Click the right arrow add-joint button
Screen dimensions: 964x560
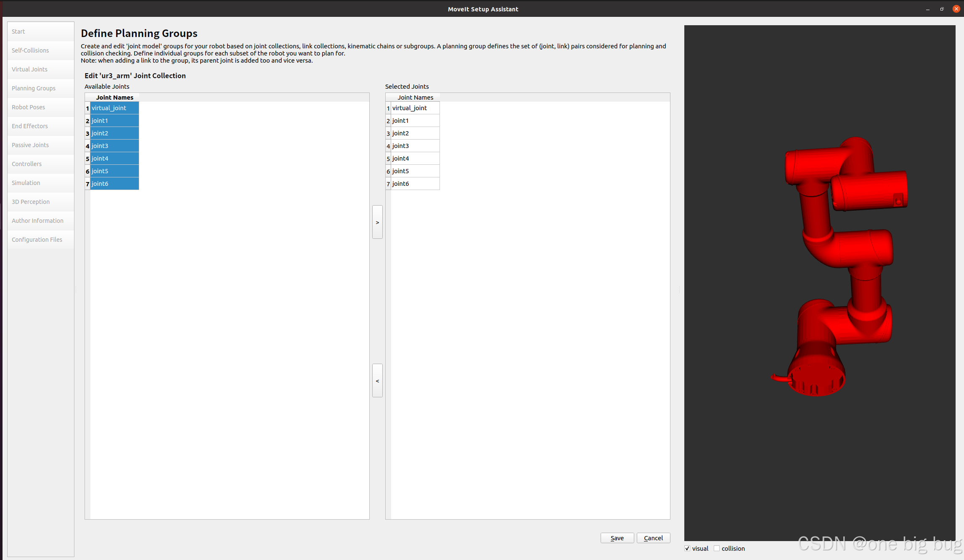[377, 222]
